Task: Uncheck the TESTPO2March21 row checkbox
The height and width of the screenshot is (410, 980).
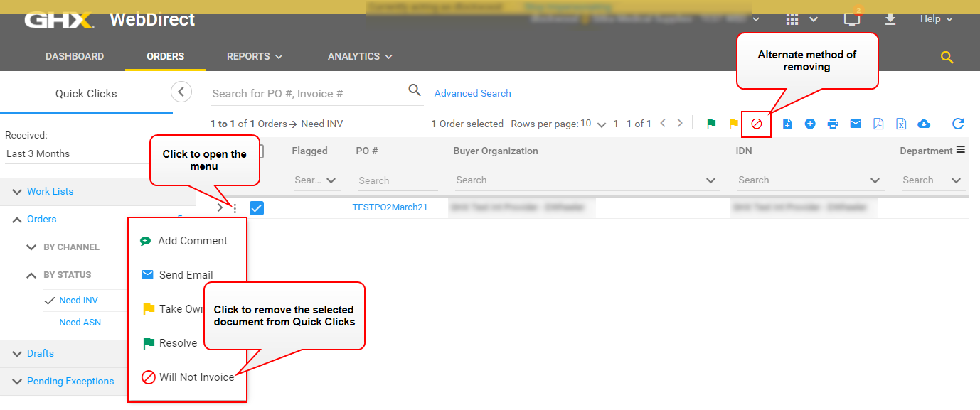Action: pyautogui.click(x=257, y=208)
